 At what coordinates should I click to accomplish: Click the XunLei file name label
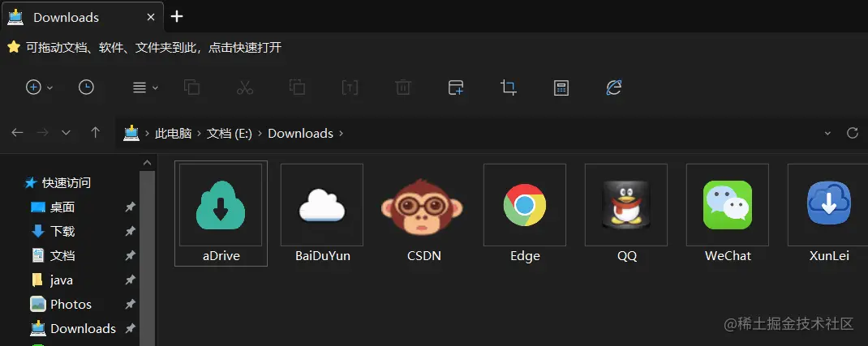point(829,256)
